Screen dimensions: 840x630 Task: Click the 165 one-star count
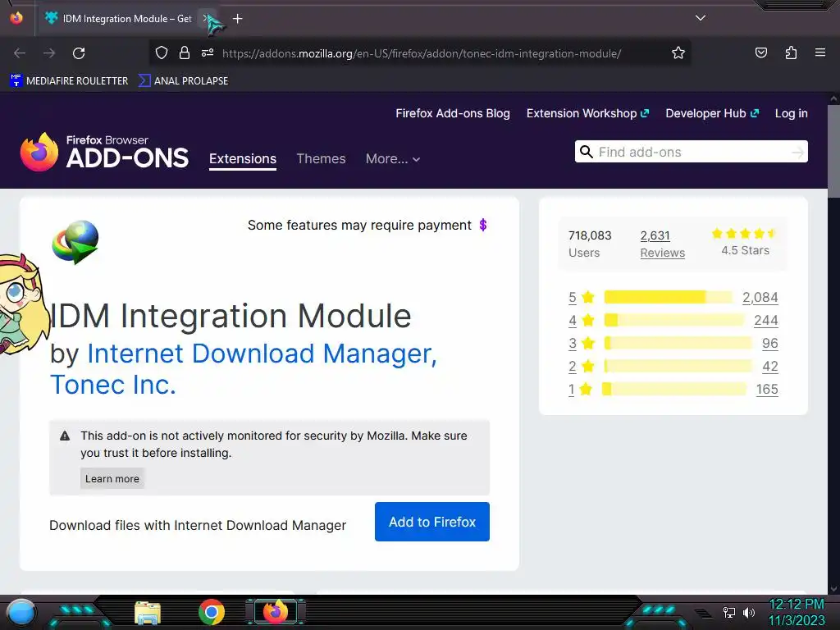[767, 390]
